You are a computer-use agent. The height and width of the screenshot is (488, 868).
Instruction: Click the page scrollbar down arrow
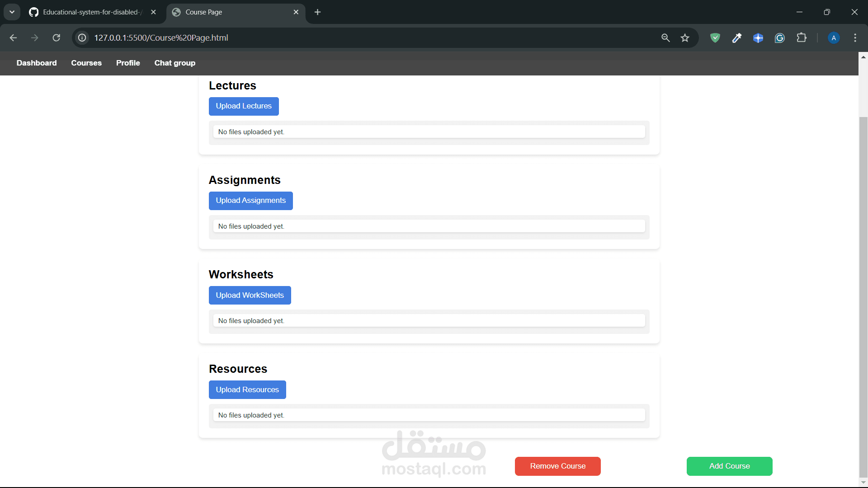863,483
